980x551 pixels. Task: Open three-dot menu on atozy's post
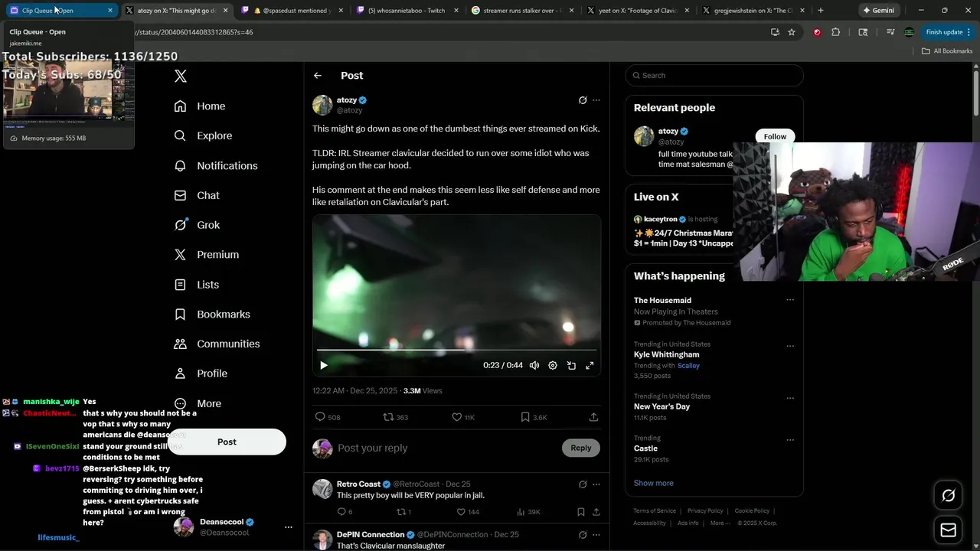596,100
